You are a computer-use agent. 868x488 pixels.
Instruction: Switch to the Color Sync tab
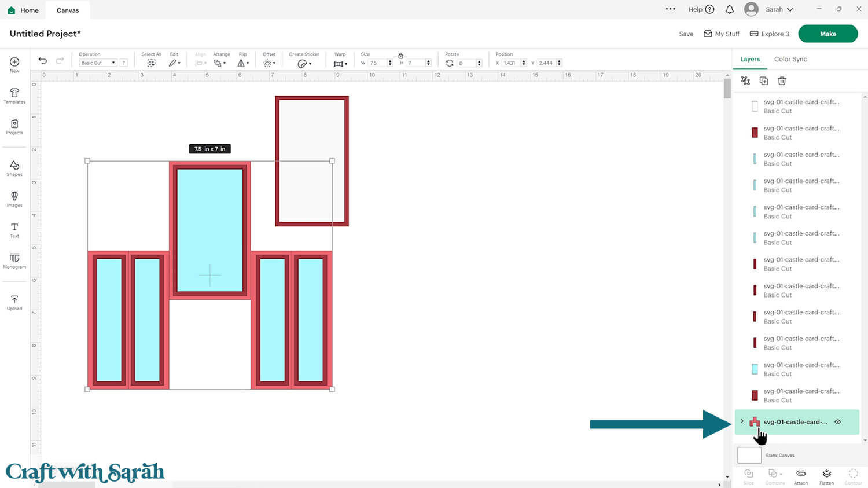tap(790, 59)
